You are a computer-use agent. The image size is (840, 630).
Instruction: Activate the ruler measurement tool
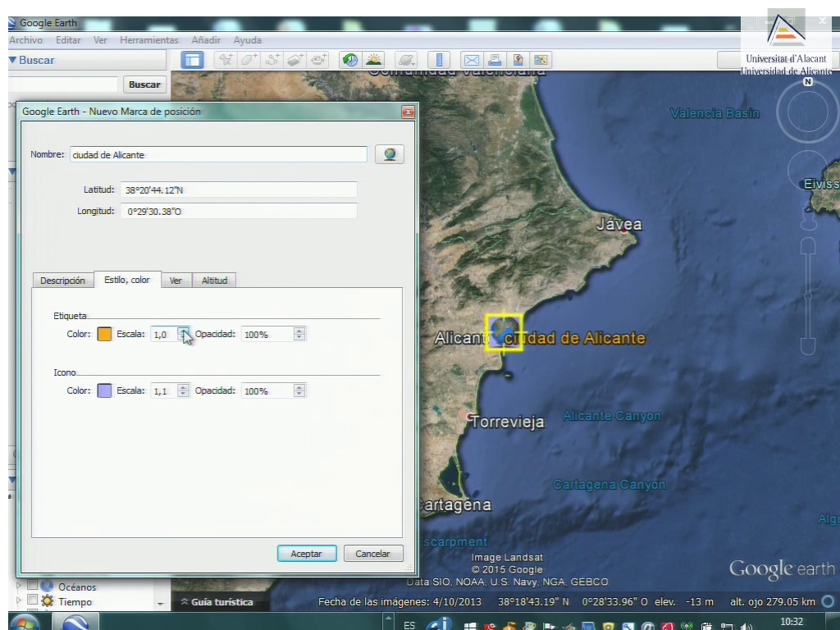coord(440,60)
